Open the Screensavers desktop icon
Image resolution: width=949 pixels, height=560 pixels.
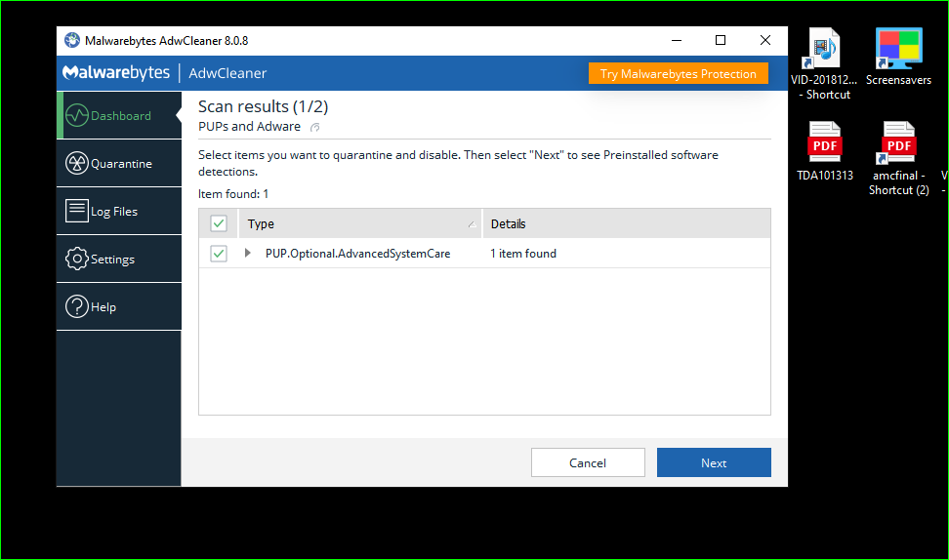[899, 58]
